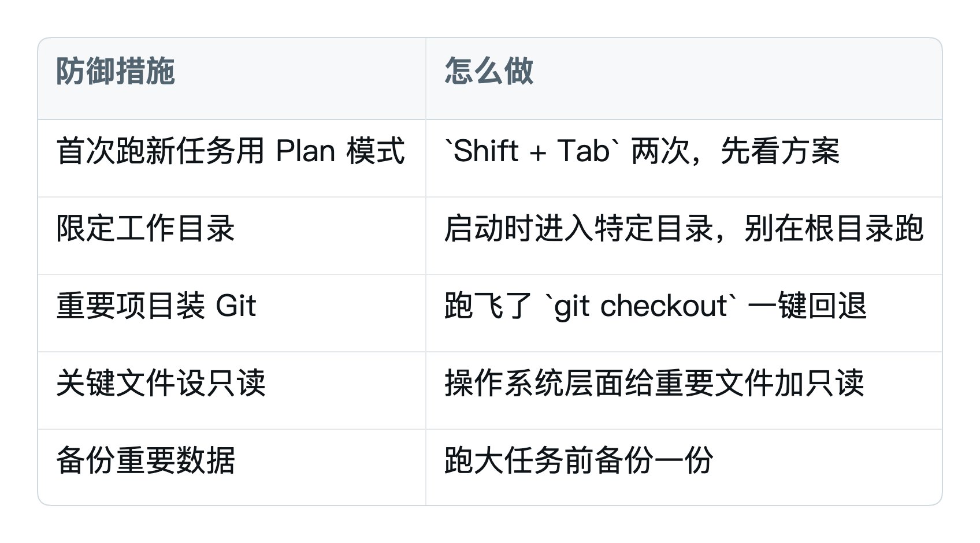Click the 重要项目装 Git cell
Screen dimensions: 980x543
pyautogui.click(x=232, y=313)
